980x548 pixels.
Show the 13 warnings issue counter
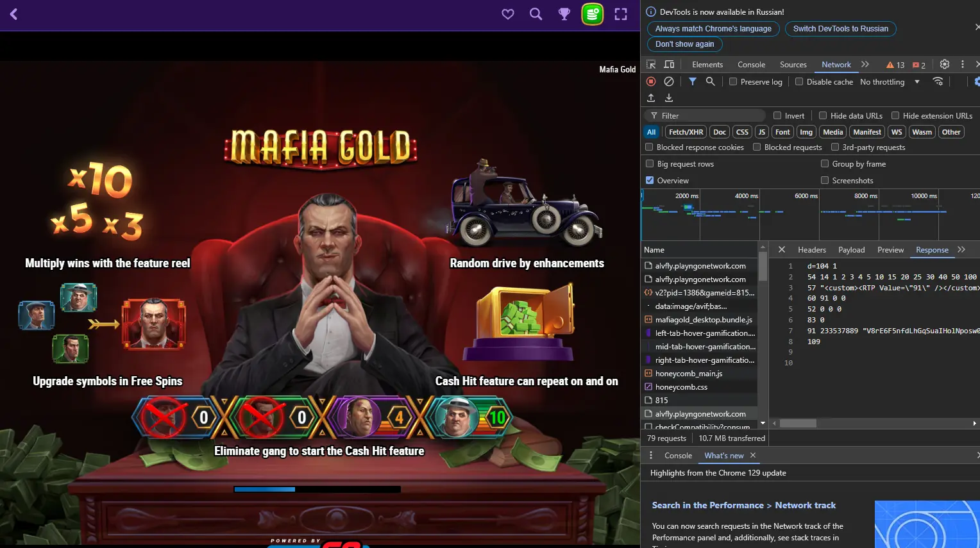coord(895,65)
